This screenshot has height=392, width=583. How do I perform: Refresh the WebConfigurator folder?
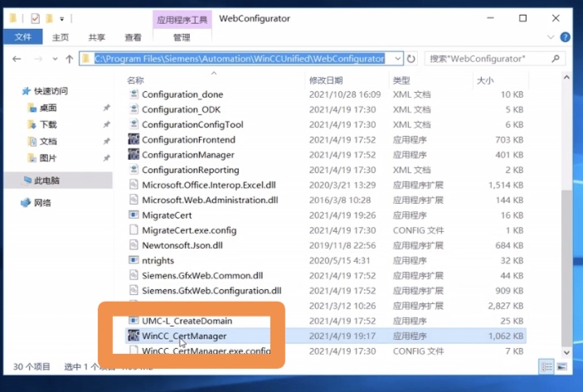[411, 59]
